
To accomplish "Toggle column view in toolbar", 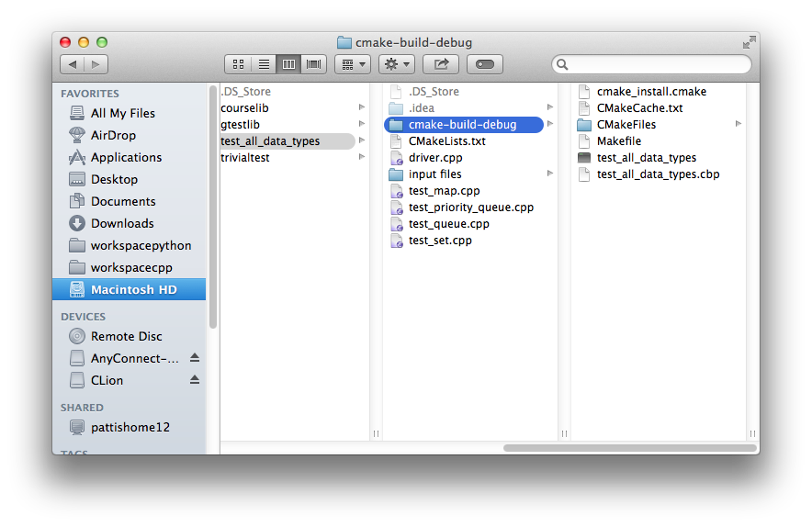I will click(x=288, y=64).
